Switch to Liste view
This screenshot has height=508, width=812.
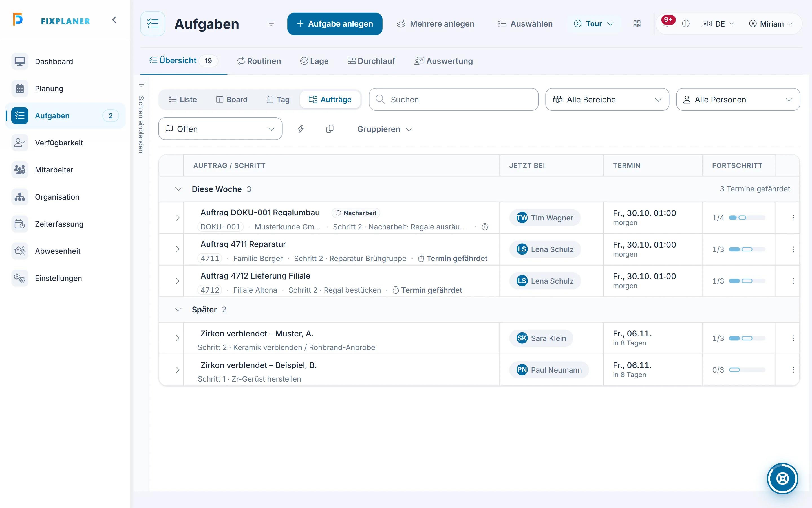coord(183,100)
